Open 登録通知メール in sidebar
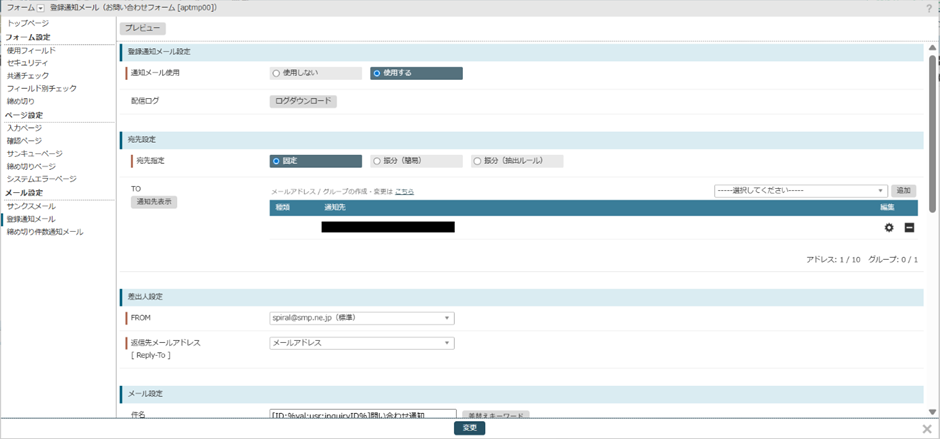 31,219
